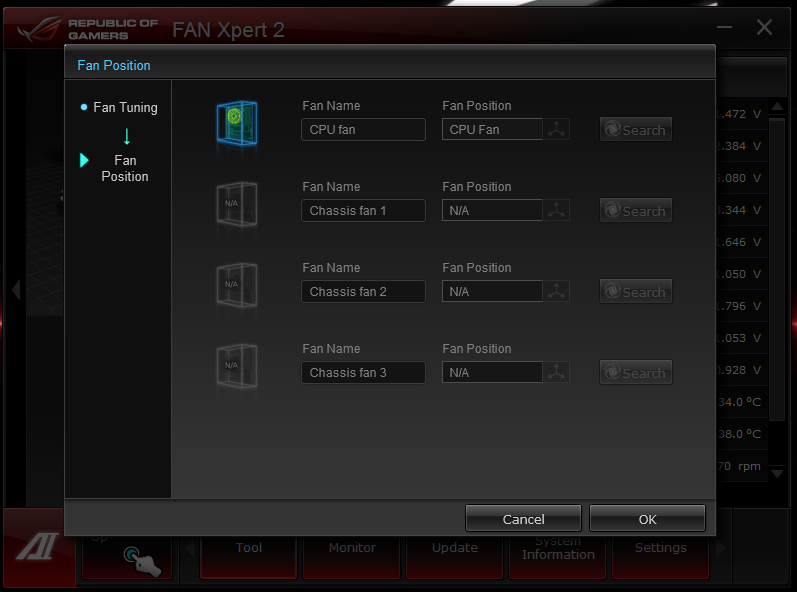
Task: Click the rpm fan speed reading
Action: [740, 466]
